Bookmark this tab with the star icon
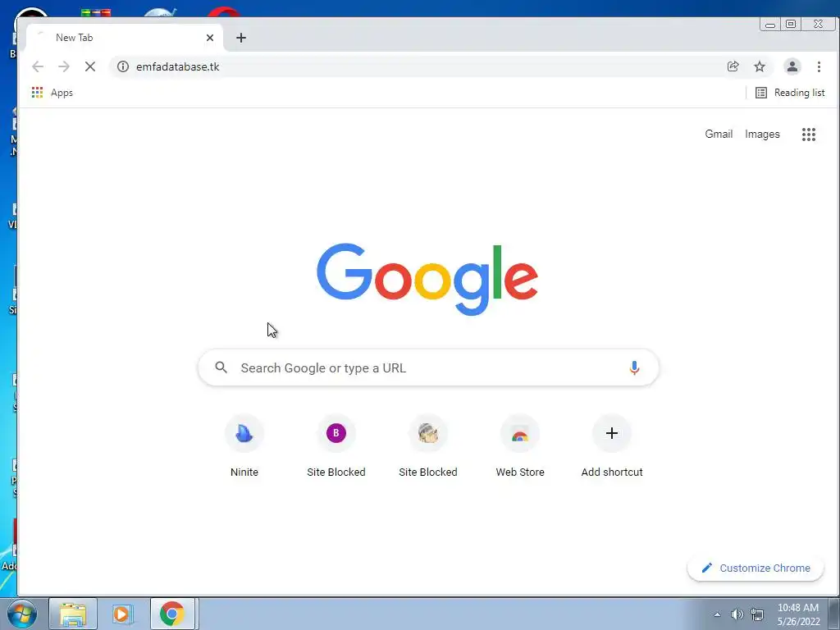840x630 pixels. [x=759, y=66]
